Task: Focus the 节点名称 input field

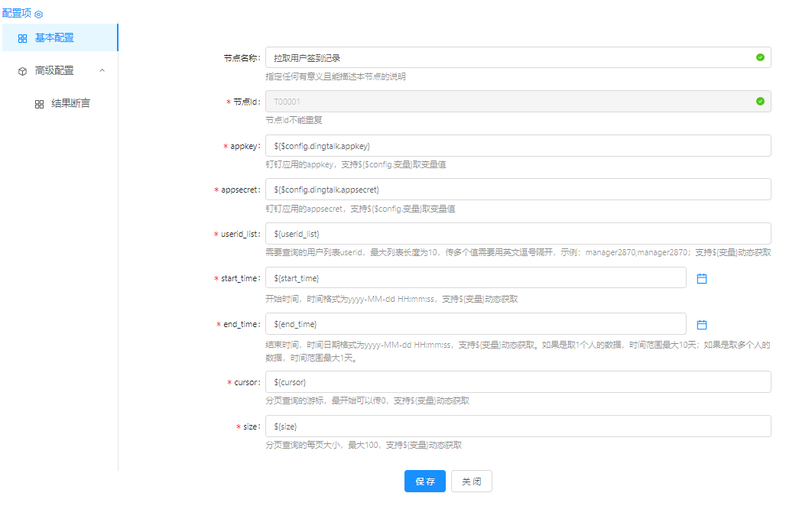Action: coord(505,57)
